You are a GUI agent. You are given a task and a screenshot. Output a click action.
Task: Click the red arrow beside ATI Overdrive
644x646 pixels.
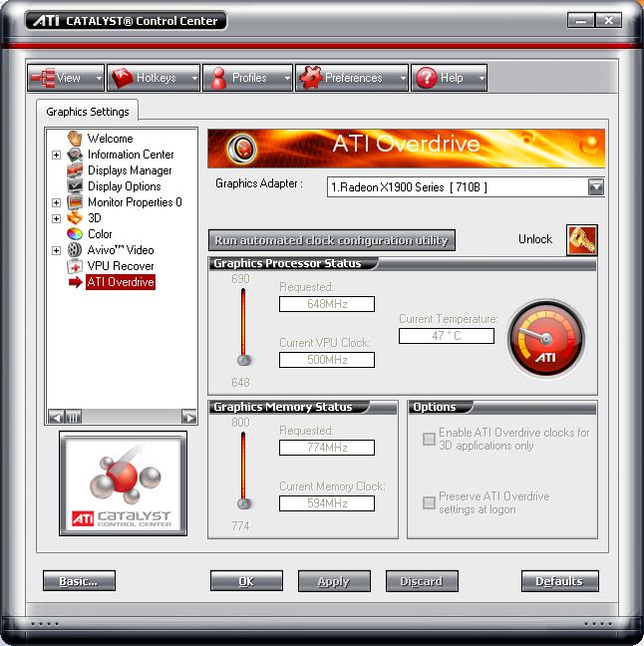tap(76, 282)
